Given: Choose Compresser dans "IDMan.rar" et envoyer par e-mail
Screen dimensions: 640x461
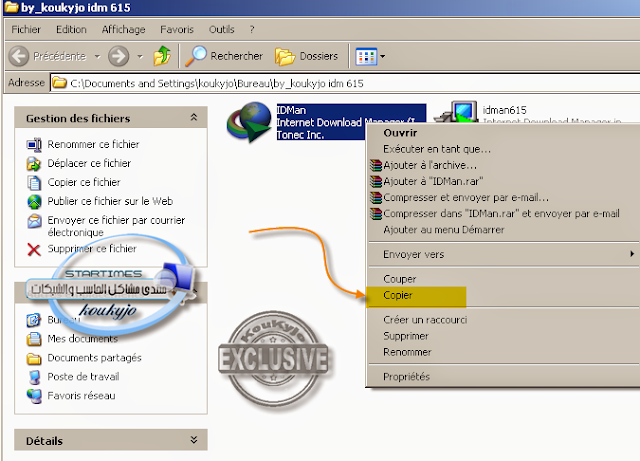Looking at the screenshot, I should tap(504, 214).
